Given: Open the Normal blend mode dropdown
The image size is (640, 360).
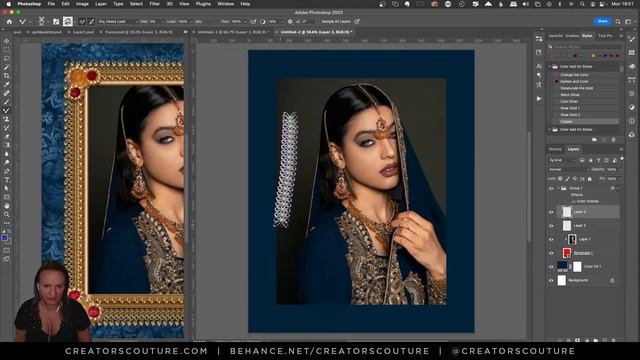Looking at the screenshot, I should pos(568,169).
